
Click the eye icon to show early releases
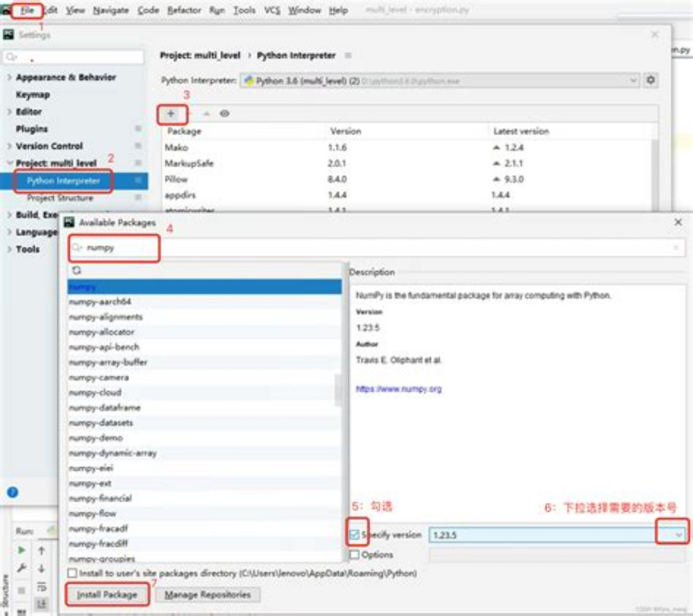click(225, 114)
